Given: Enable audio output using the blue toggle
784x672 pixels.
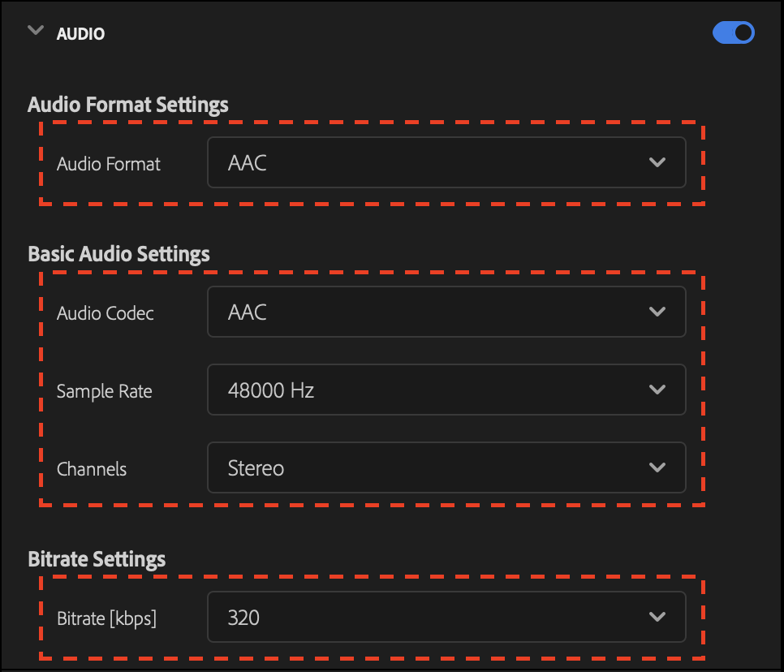Looking at the screenshot, I should point(733,32).
